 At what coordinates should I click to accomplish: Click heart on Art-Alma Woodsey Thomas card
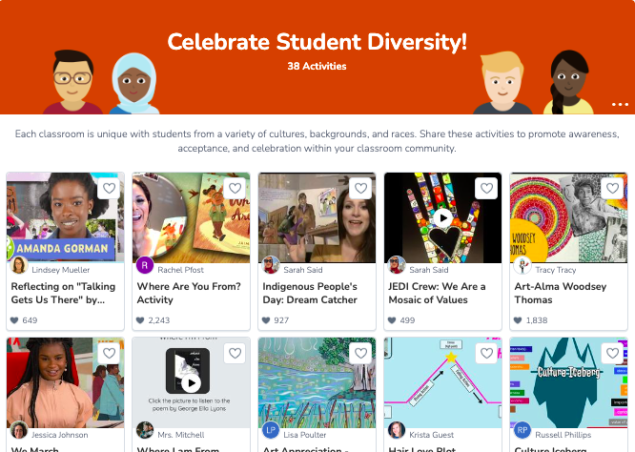click(x=612, y=188)
